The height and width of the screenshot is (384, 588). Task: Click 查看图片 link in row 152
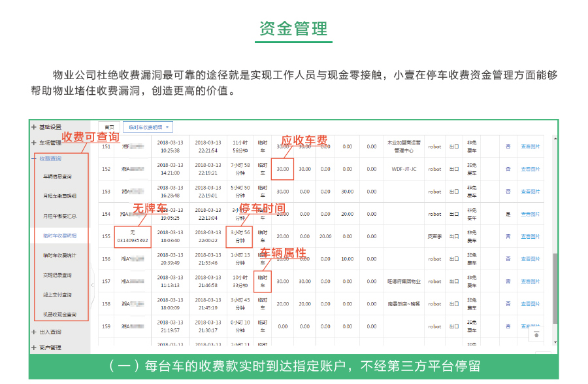pos(531,169)
